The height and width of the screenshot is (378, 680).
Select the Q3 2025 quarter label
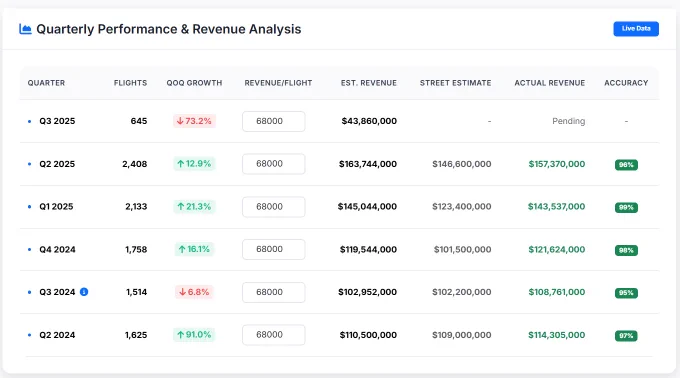(57, 121)
